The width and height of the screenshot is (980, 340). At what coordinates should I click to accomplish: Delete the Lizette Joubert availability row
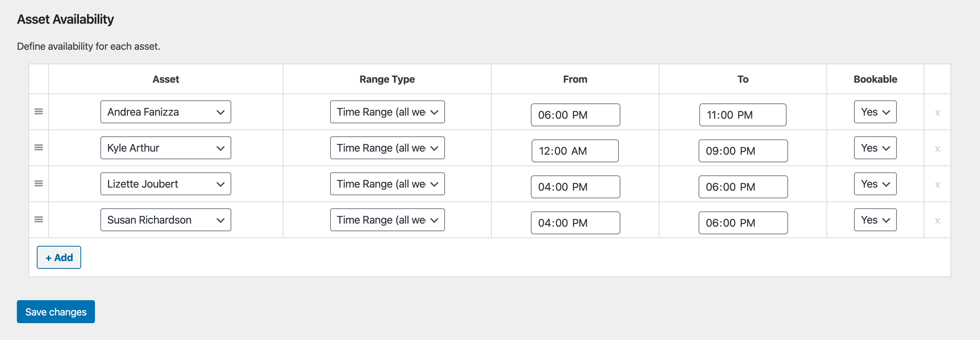[937, 185]
